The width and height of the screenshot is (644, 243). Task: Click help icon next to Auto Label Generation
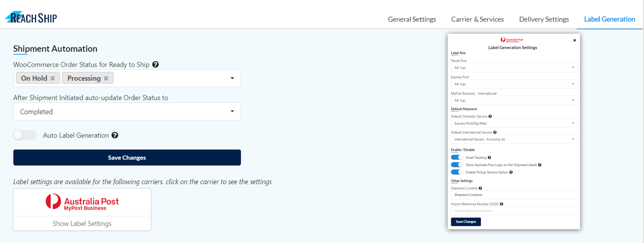pyautogui.click(x=115, y=135)
